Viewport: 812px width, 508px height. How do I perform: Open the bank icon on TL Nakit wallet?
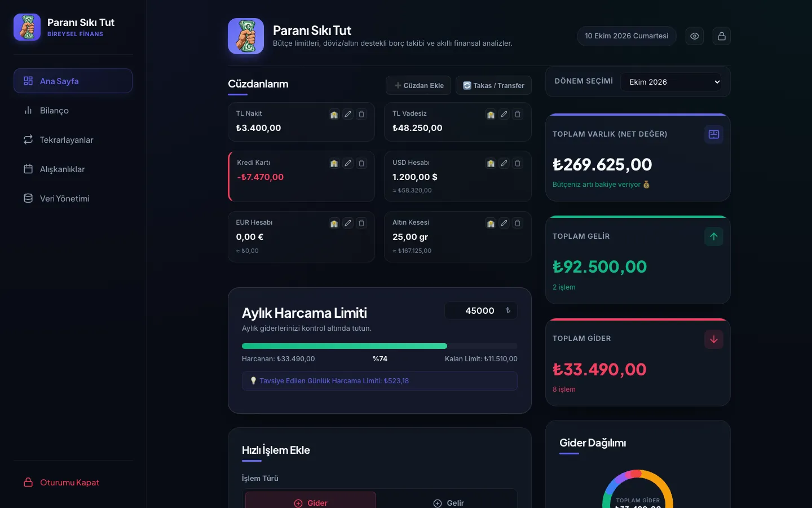(334, 115)
